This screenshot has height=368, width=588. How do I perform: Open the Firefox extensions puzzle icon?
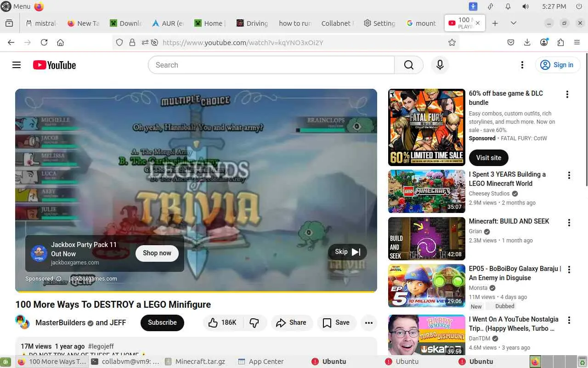560,42
